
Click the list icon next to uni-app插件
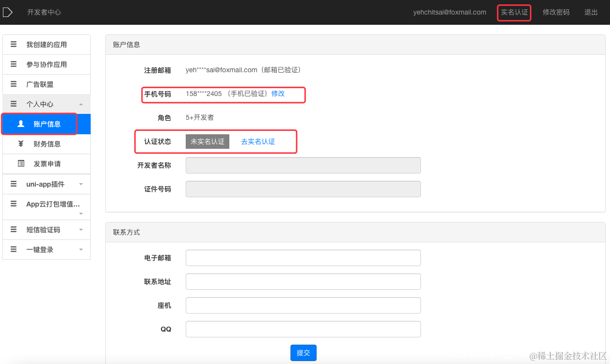tap(13, 184)
